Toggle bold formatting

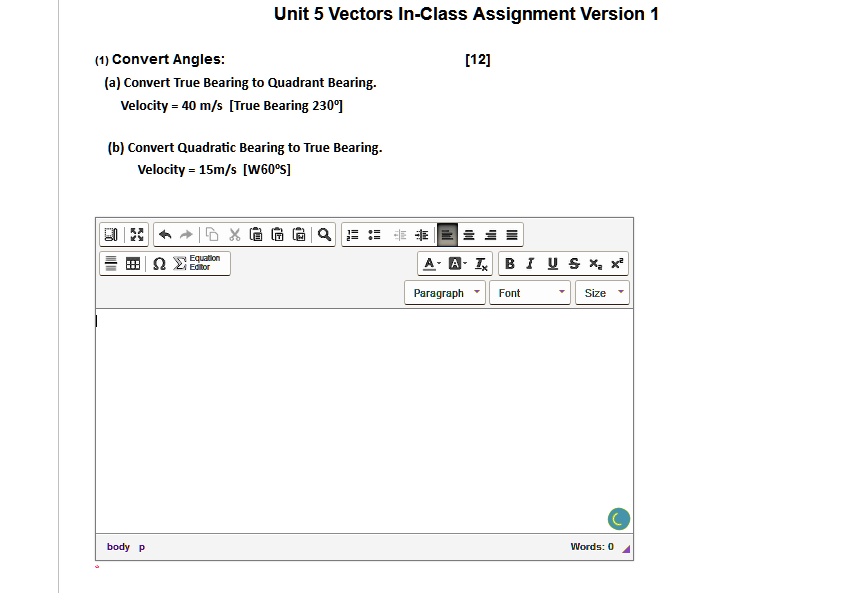pos(509,263)
